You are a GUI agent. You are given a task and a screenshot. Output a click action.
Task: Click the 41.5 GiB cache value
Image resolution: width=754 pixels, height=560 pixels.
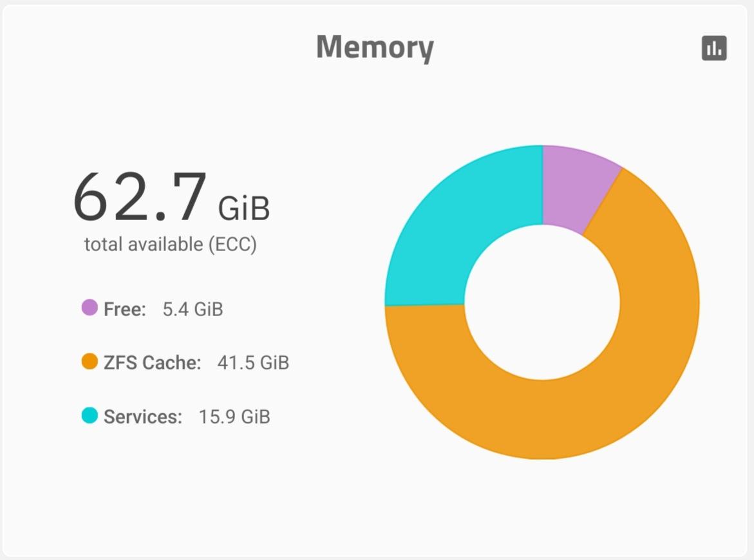(253, 363)
